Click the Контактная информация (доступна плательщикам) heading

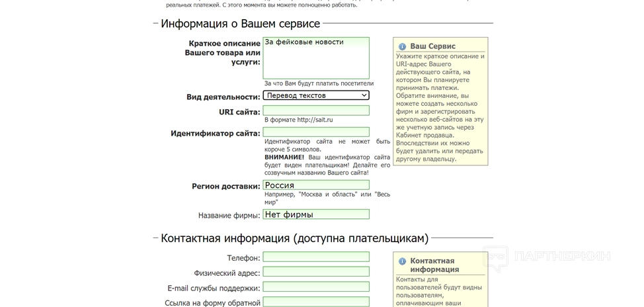point(294,238)
